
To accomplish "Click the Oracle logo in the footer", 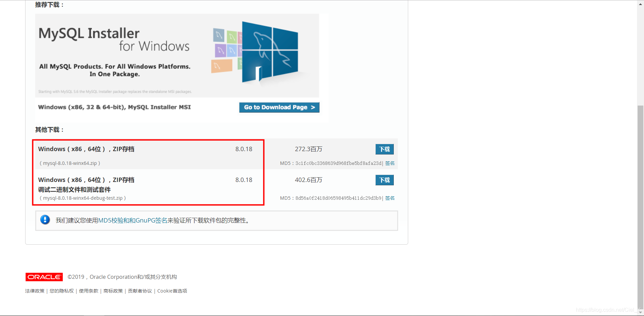I will coord(44,277).
